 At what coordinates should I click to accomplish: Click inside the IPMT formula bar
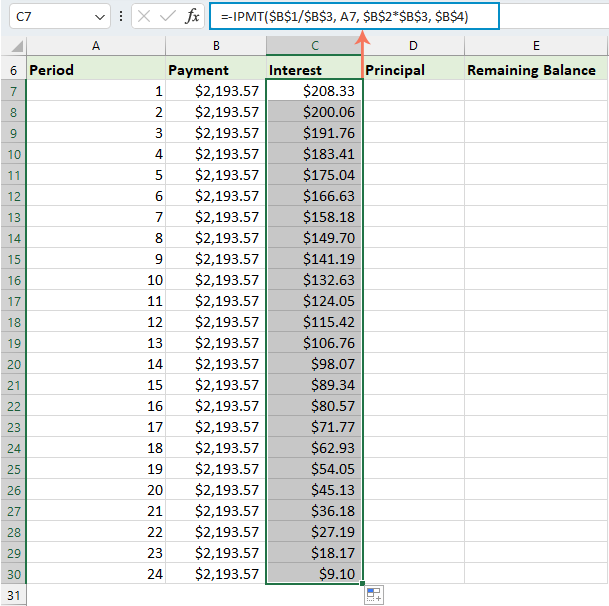click(x=400, y=17)
